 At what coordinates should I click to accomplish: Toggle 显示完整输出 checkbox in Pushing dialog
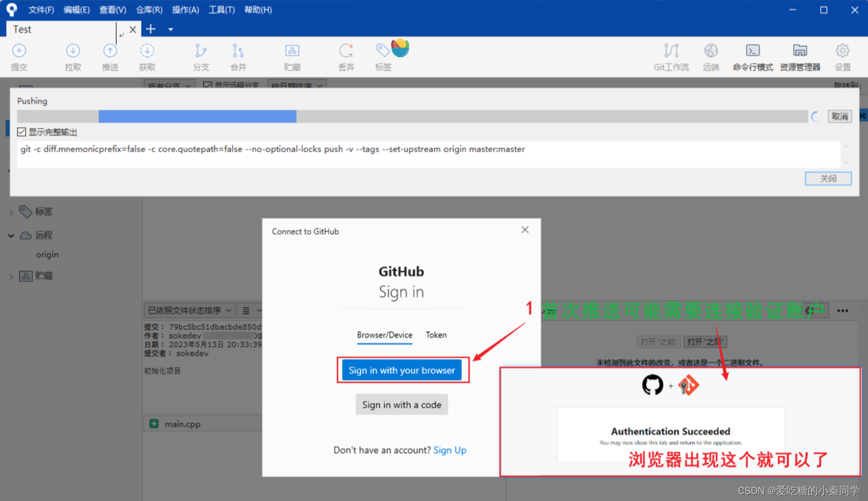coord(22,132)
